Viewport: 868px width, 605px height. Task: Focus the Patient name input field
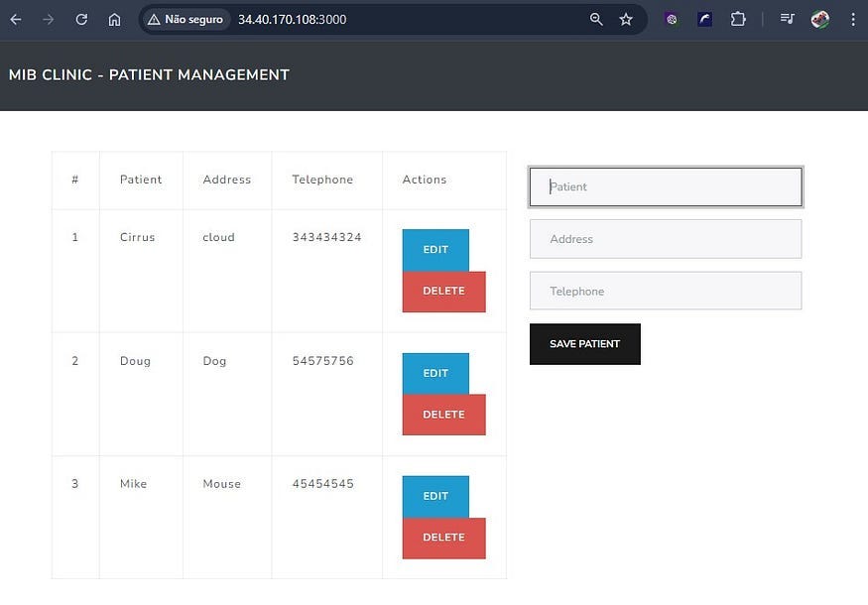(x=666, y=187)
